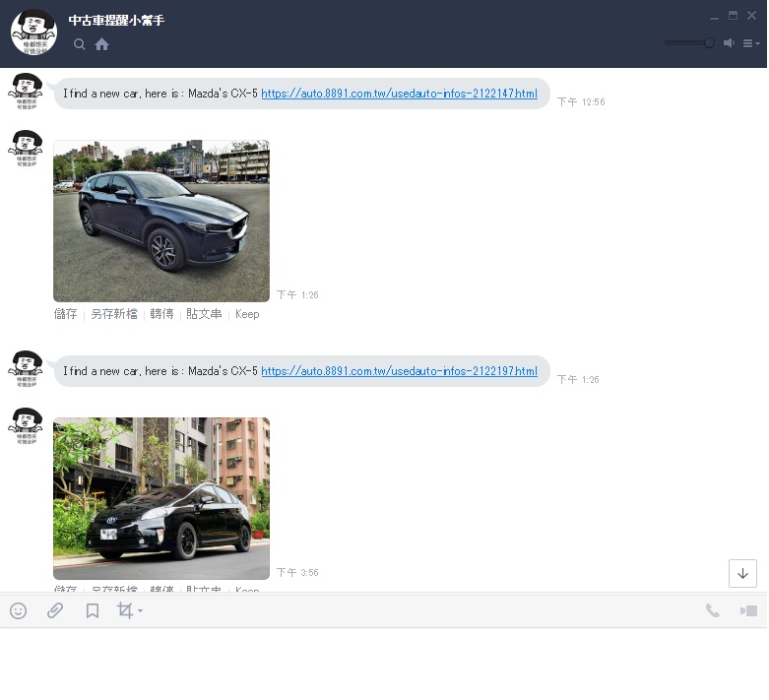
Task: Click 轉傳 under the Mazda photo
Action: coord(161,314)
